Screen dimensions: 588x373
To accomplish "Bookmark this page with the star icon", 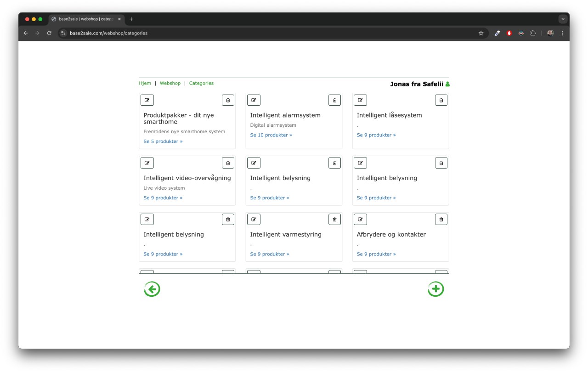I will (x=481, y=33).
